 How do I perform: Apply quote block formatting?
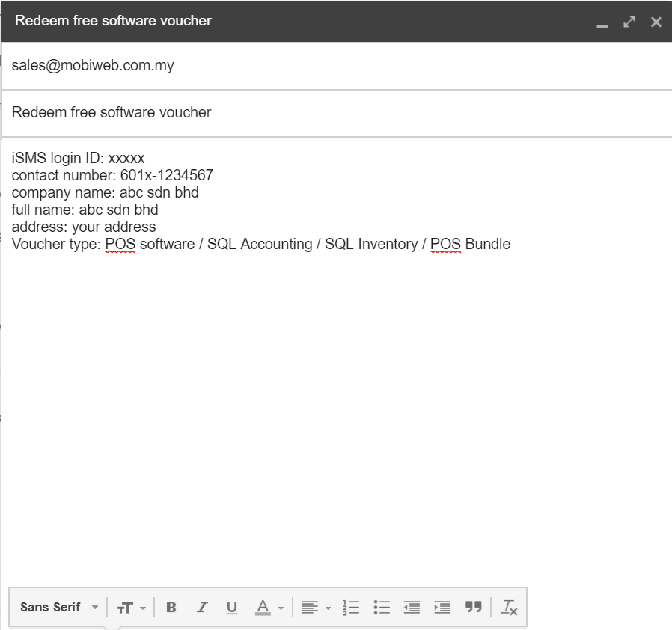[473, 608]
